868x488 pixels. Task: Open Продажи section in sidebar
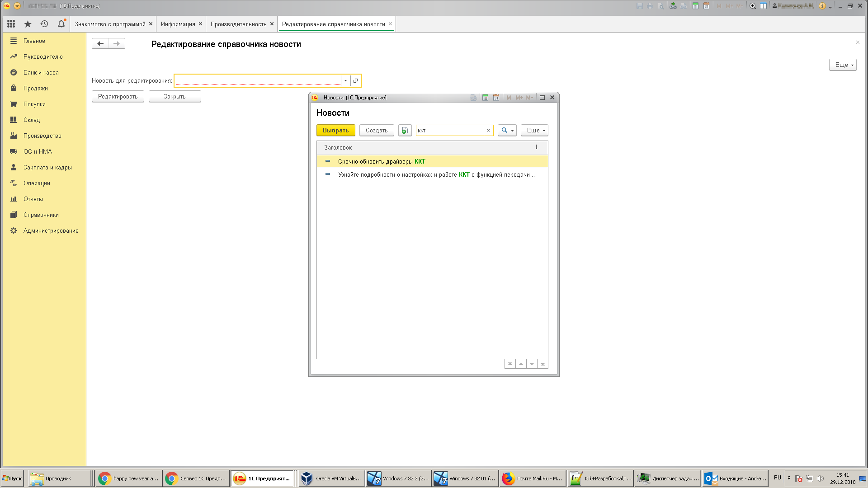click(x=35, y=88)
